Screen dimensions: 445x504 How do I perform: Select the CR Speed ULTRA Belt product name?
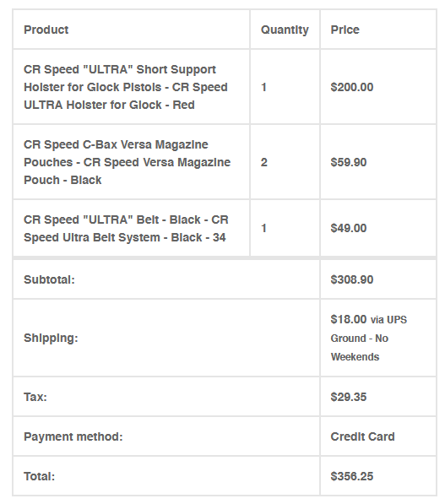[x=126, y=229]
